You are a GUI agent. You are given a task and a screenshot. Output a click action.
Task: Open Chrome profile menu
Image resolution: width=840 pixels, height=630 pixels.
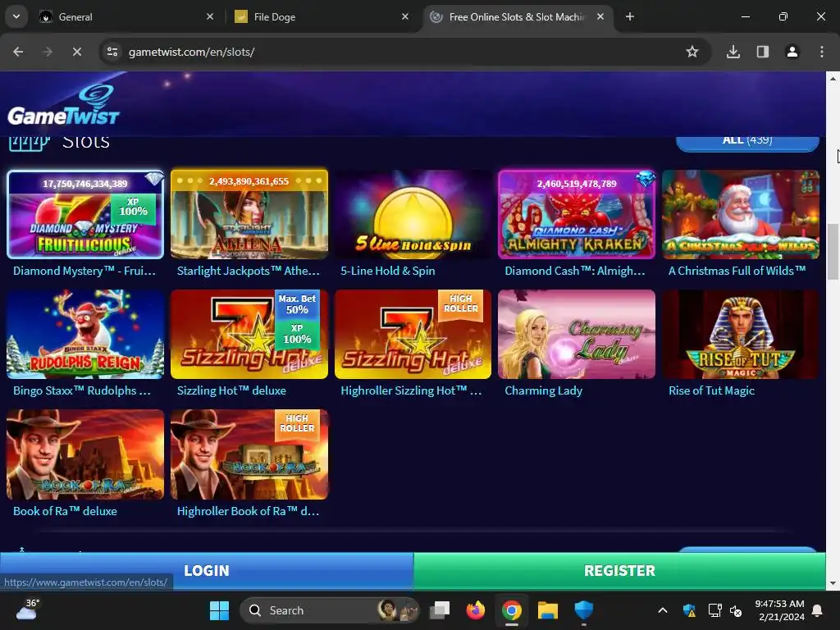(792, 52)
